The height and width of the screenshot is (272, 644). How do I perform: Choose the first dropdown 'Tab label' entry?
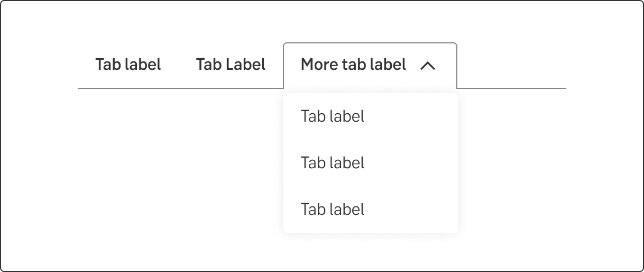[333, 116]
